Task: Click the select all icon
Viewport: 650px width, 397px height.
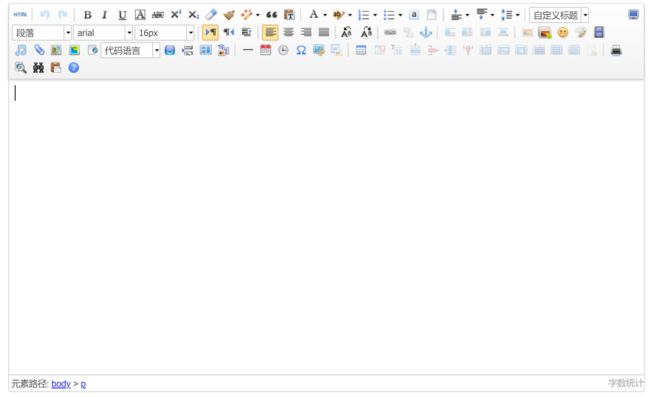Action: [x=414, y=15]
